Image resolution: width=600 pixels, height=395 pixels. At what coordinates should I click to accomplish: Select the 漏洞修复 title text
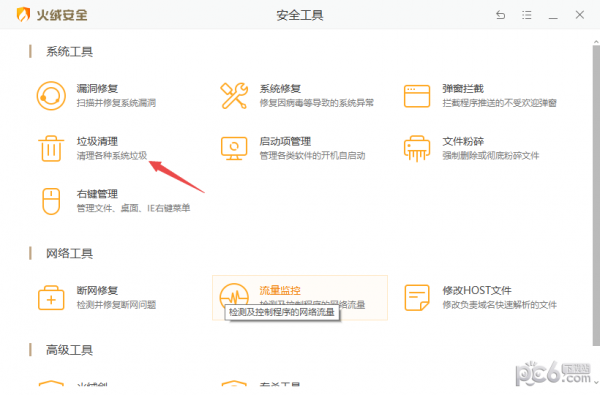point(97,89)
